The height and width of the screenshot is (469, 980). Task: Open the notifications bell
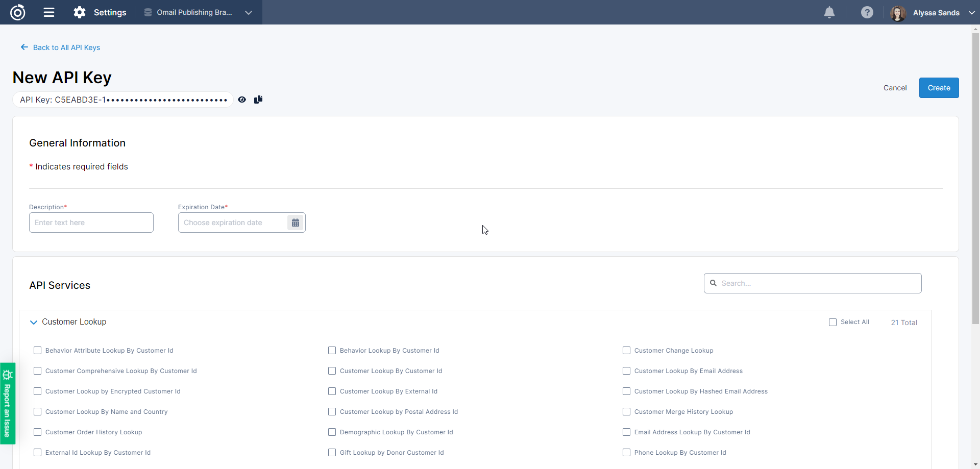click(829, 12)
